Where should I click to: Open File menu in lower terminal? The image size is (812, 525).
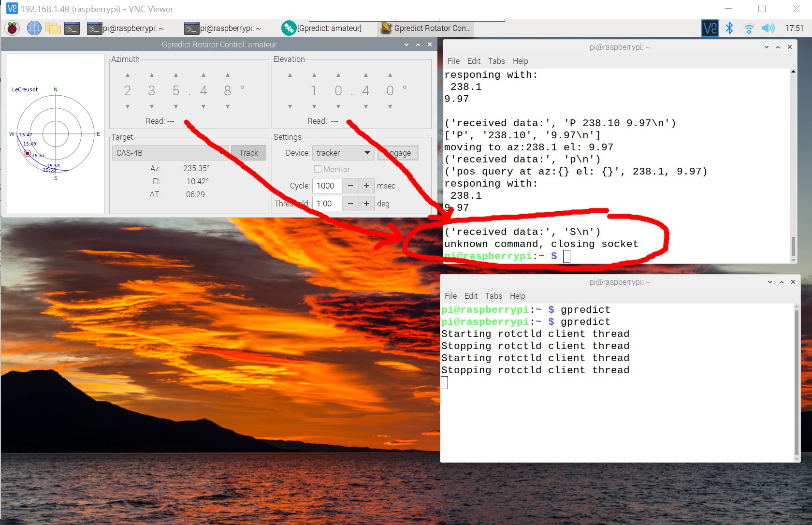[450, 296]
